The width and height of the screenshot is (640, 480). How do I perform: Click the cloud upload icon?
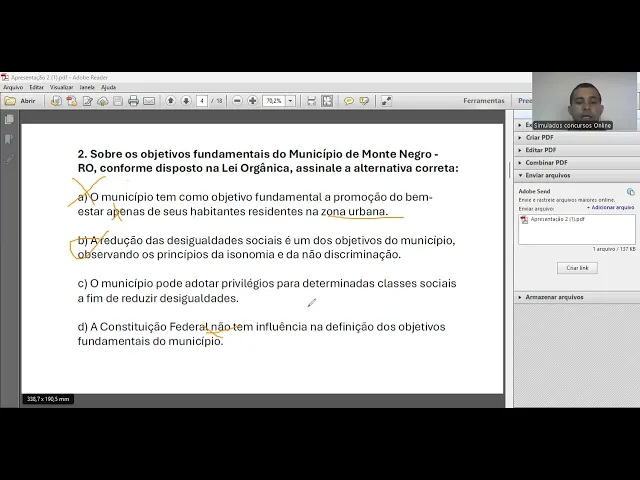point(102,101)
